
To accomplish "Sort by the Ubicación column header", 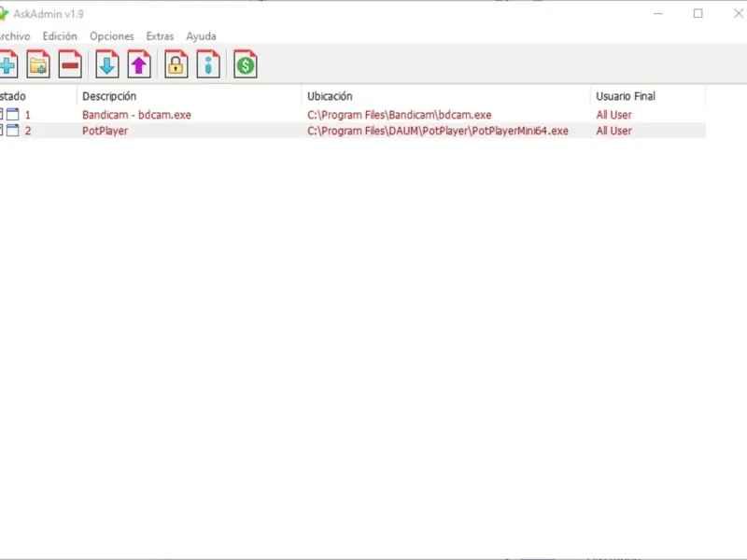I will pyautogui.click(x=446, y=96).
